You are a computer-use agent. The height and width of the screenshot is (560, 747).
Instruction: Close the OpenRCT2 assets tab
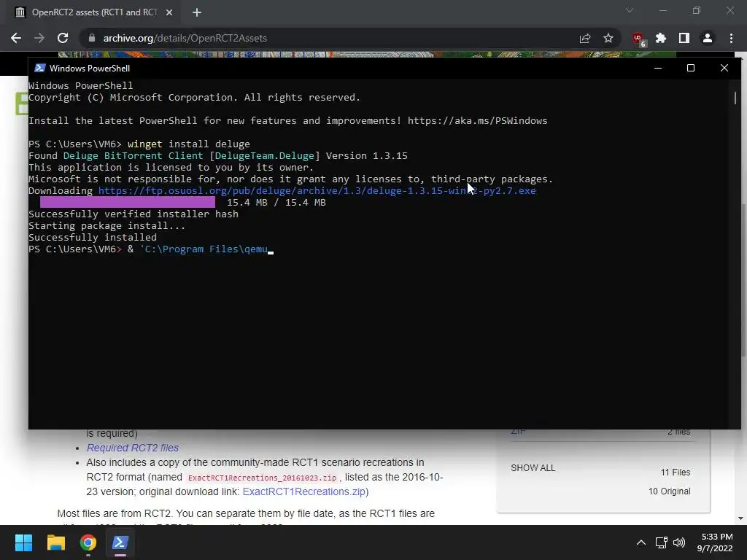169,12
